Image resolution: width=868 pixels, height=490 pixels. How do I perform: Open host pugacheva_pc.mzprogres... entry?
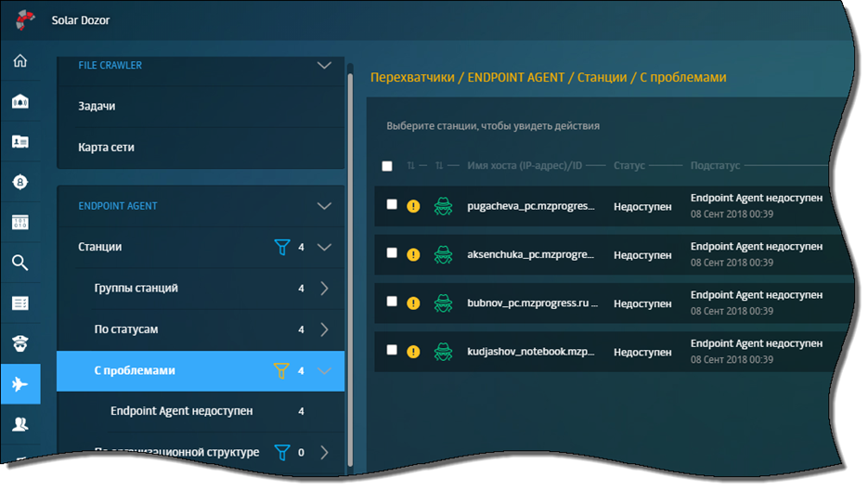click(531, 206)
